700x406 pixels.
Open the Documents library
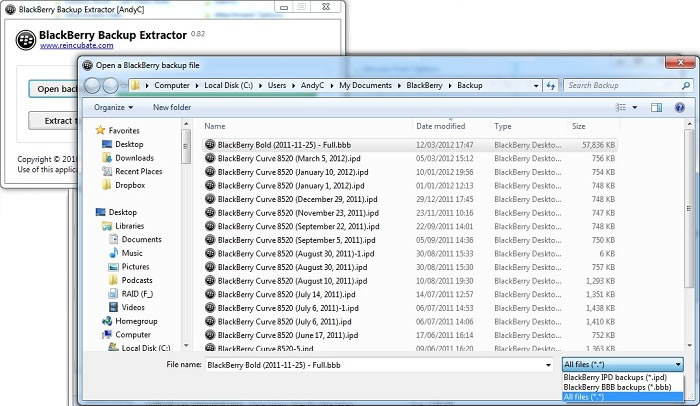tap(142, 239)
